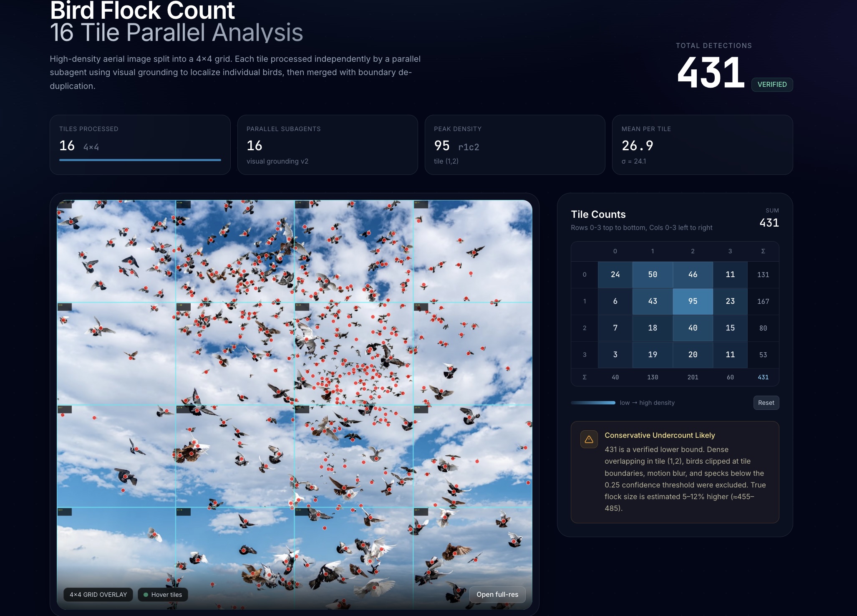The width and height of the screenshot is (857, 616).
Task: Click the Tile Counts heading
Action: (x=598, y=214)
